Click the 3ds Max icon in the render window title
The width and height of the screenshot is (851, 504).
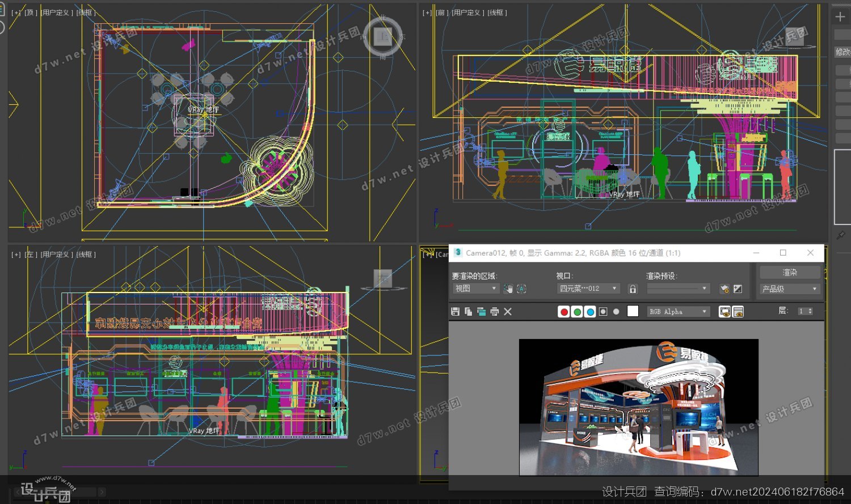(458, 253)
